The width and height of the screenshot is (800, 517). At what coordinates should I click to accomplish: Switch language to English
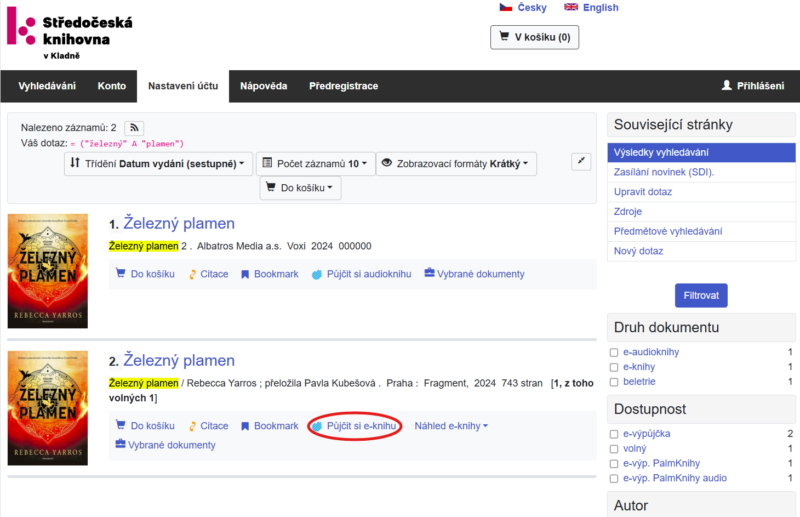[x=591, y=8]
